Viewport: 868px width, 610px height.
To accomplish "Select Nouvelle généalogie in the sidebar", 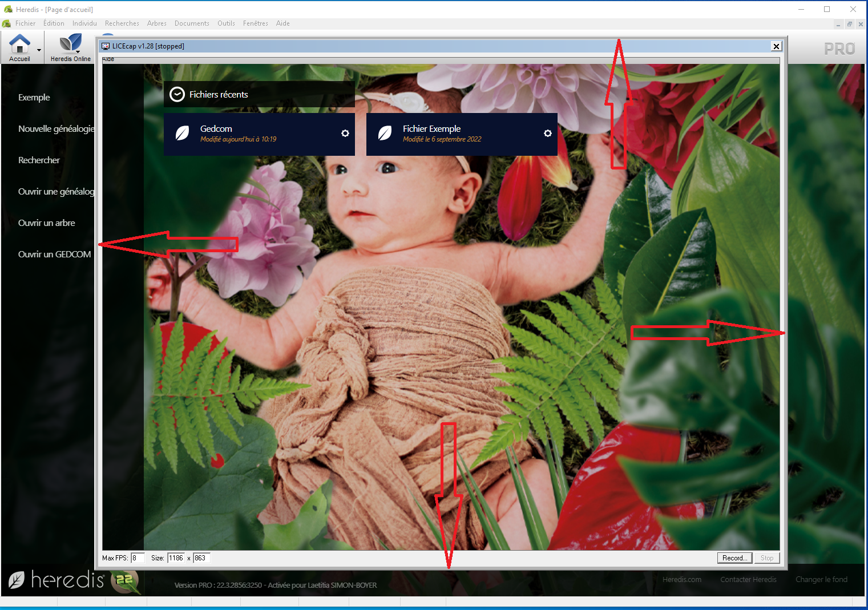I will pos(56,129).
